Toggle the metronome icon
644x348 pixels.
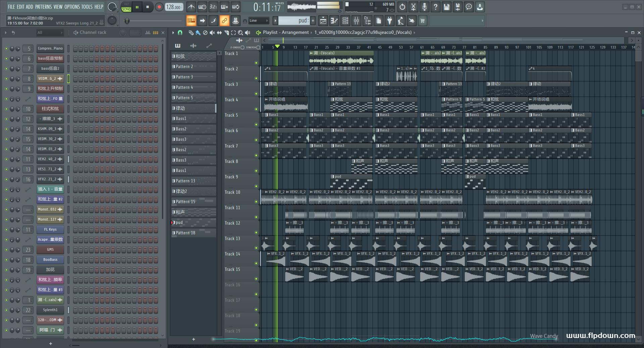tap(191, 7)
